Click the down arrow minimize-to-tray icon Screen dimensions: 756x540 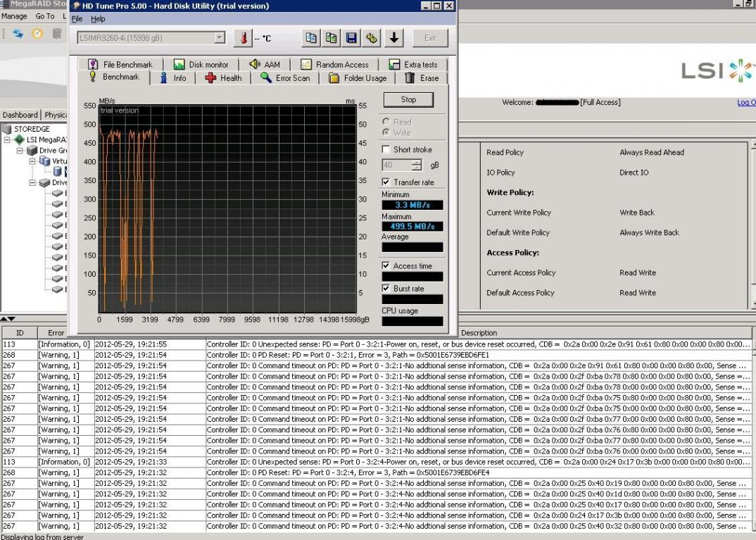[x=394, y=38]
